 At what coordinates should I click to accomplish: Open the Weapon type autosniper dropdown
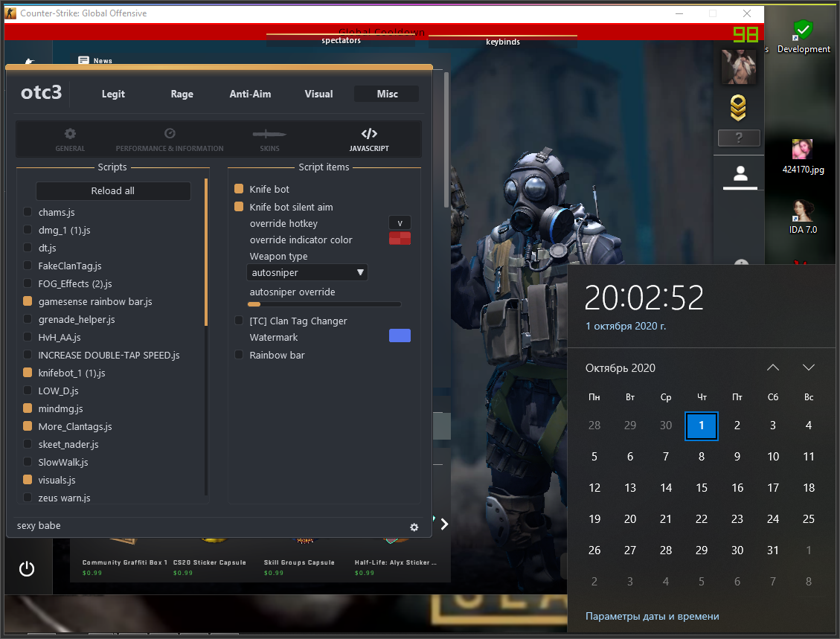pyautogui.click(x=307, y=272)
